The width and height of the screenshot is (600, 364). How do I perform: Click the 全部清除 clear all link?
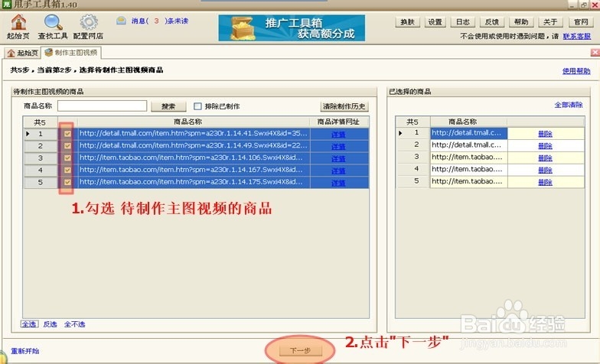click(x=569, y=105)
